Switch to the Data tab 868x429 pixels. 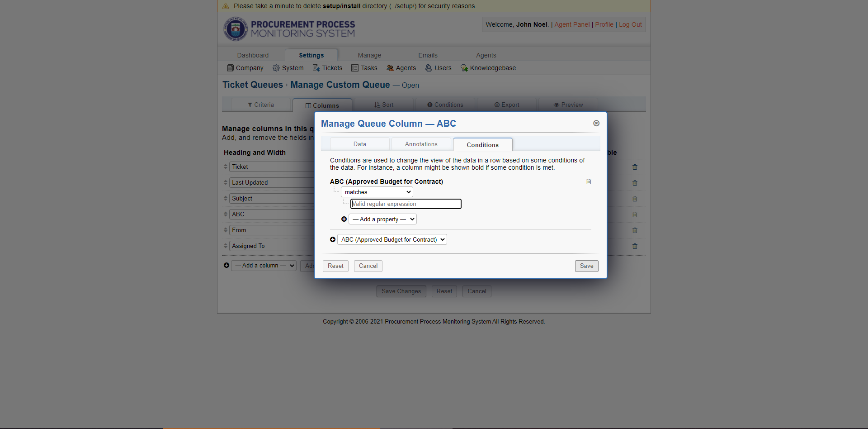pyautogui.click(x=359, y=144)
